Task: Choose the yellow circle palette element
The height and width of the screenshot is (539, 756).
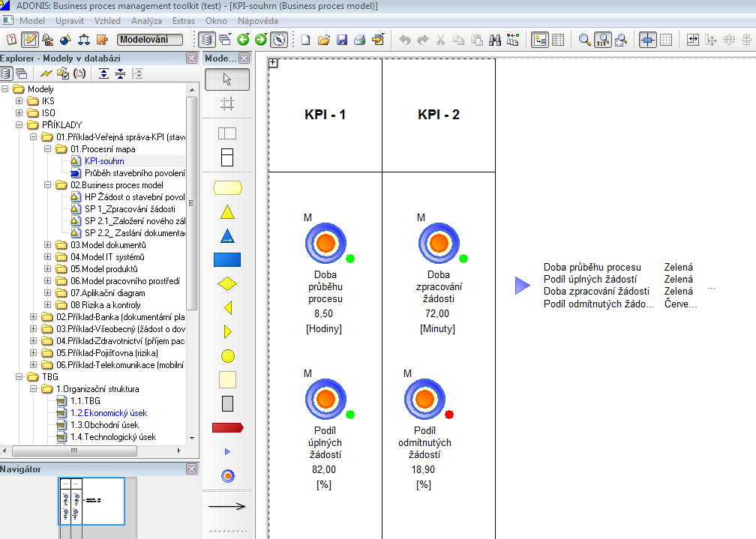Action: (x=227, y=356)
